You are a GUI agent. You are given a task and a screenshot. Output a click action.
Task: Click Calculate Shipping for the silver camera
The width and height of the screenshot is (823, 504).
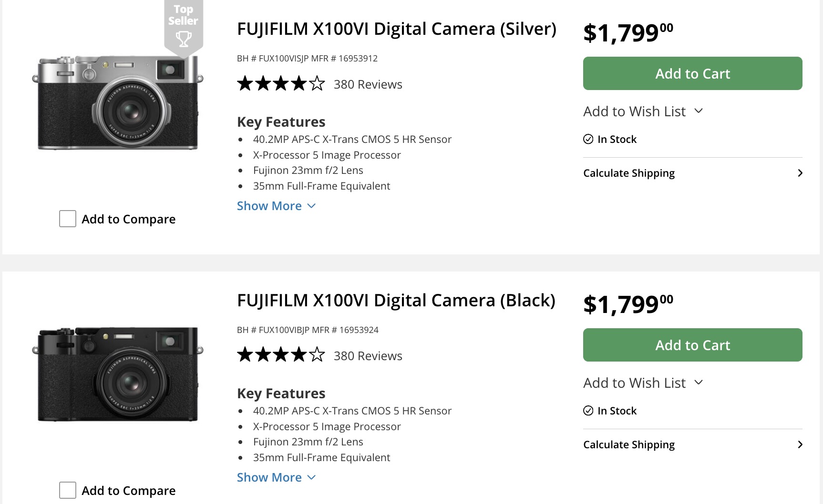click(628, 173)
